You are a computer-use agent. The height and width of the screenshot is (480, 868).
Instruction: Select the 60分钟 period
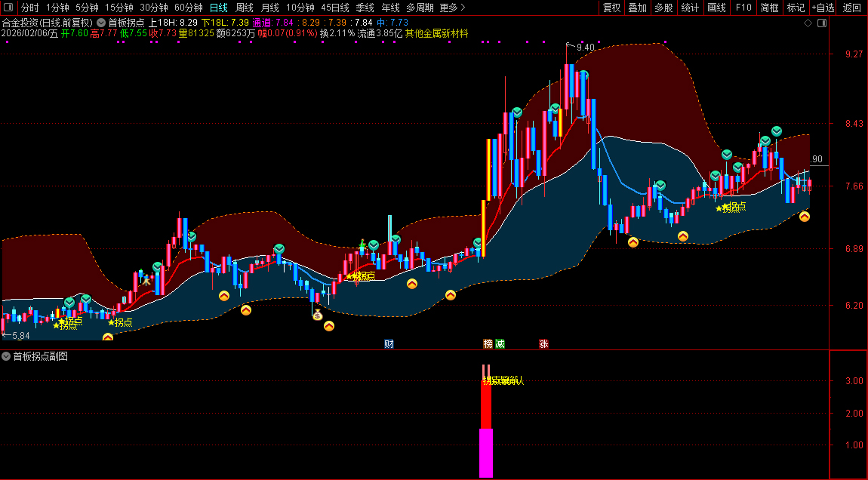[189, 8]
